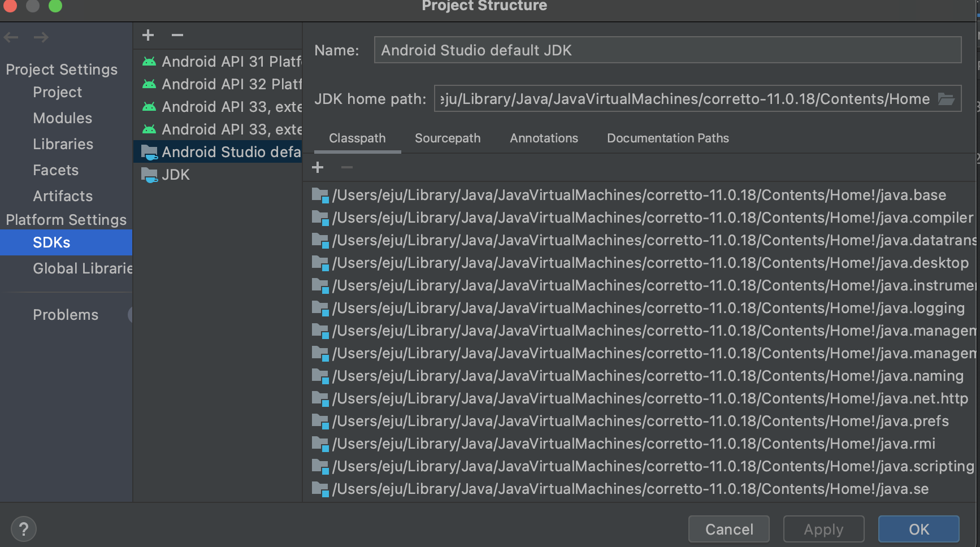This screenshot has width=980, height=547.
Task: Confirm with the OK button
Action: pyautogui.click(x=919, y=529)
